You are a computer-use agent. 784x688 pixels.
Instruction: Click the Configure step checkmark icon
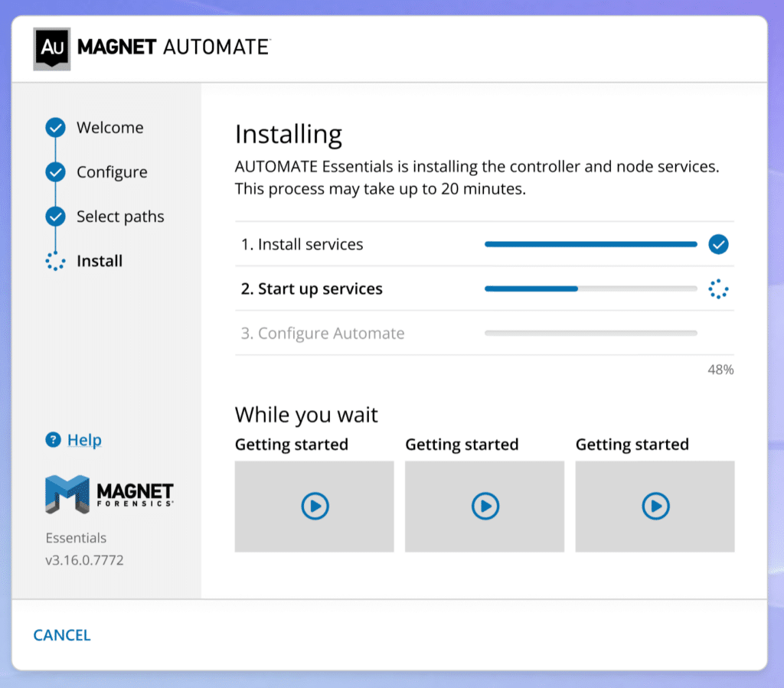(x=55, y=172)
